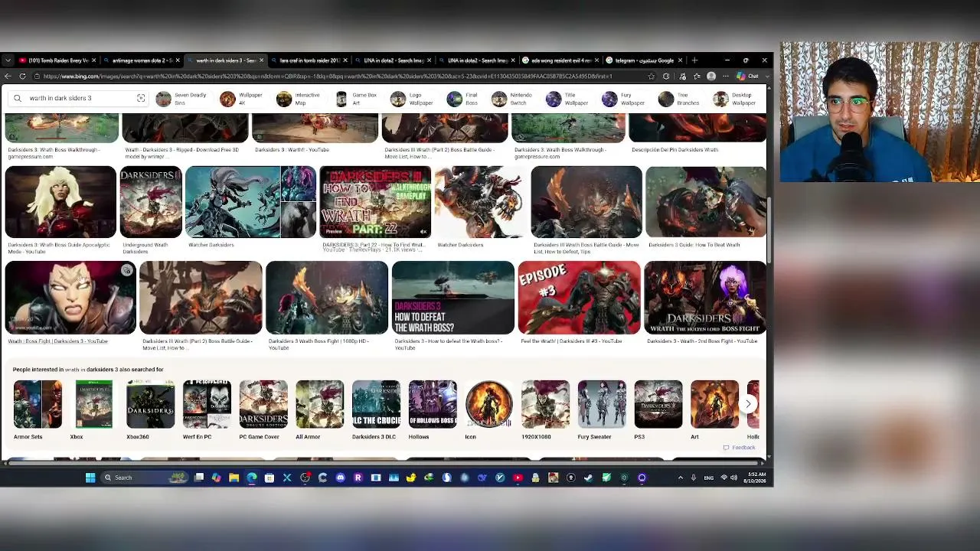The image size is (980, 551).
Task: Open the 'Feel the Wrath! Episode #3' image
Action: click(x=579, y=298)
